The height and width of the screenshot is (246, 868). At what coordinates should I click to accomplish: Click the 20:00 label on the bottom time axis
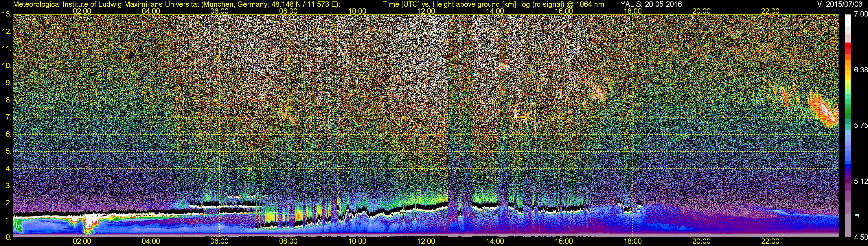(x=702, y=241)
